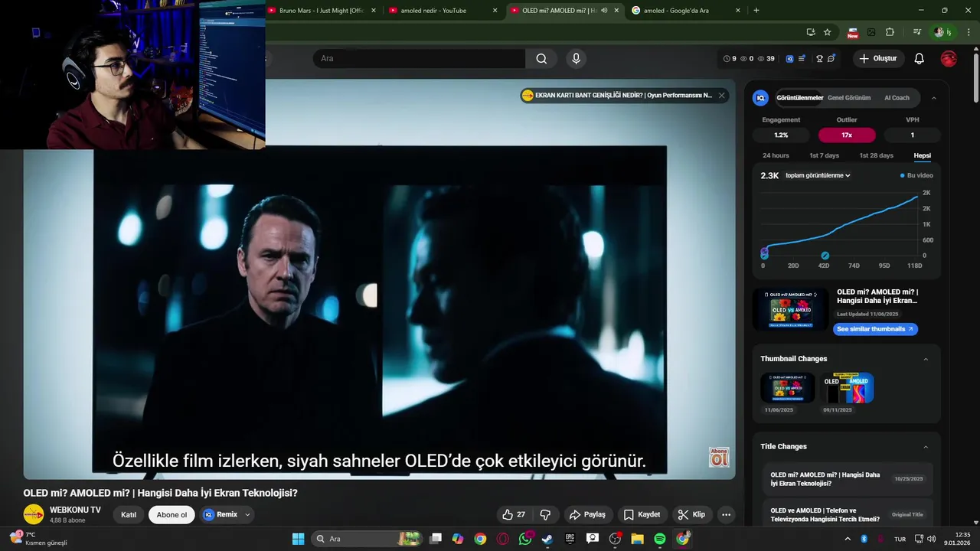Screen dimensions: 980x551
Task: Collapse the Title Changes section
Action: 926,447
